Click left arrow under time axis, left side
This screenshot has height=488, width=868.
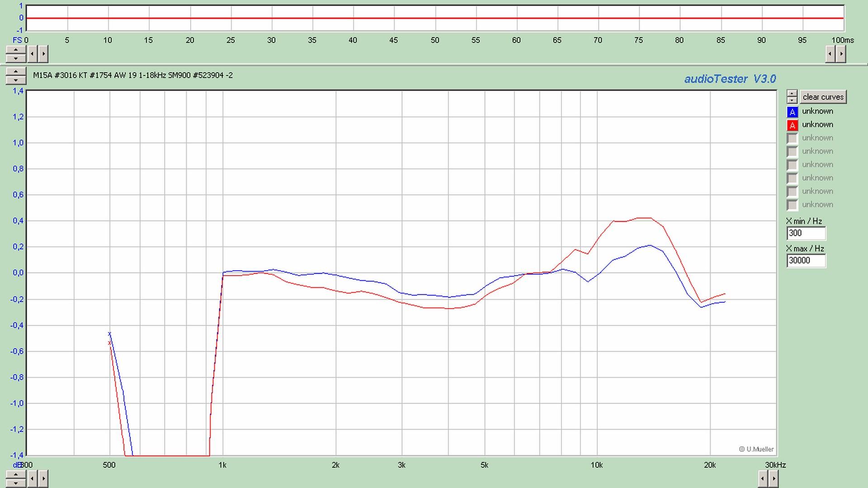[x=33, y=54]
